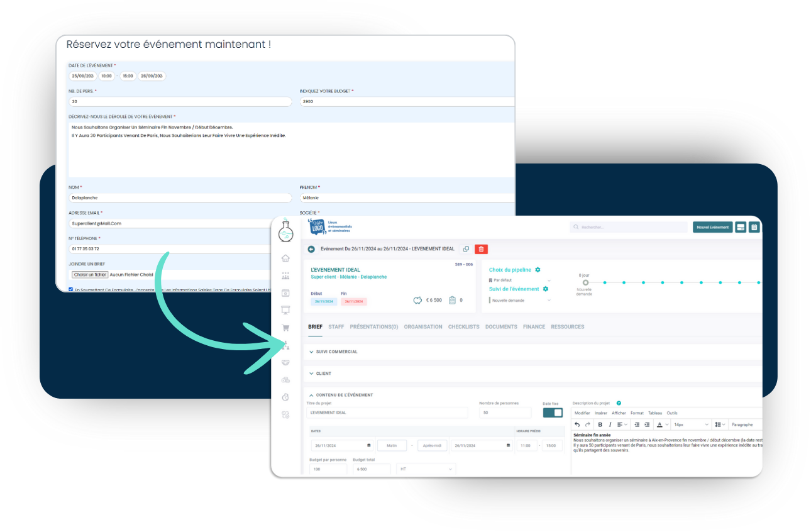
Task: Open the Nouvelle demande status dropdown
Action: (x=520, y=300)
